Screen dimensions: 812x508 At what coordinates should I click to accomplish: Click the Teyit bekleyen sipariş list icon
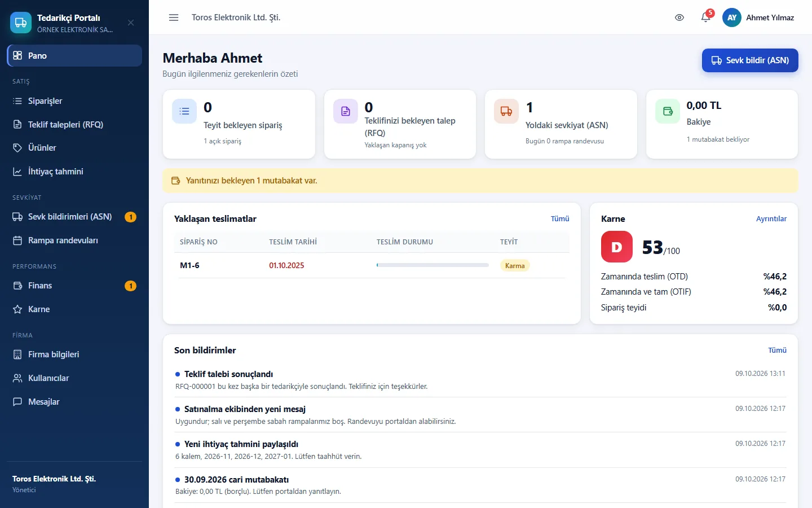pos(184,111)
